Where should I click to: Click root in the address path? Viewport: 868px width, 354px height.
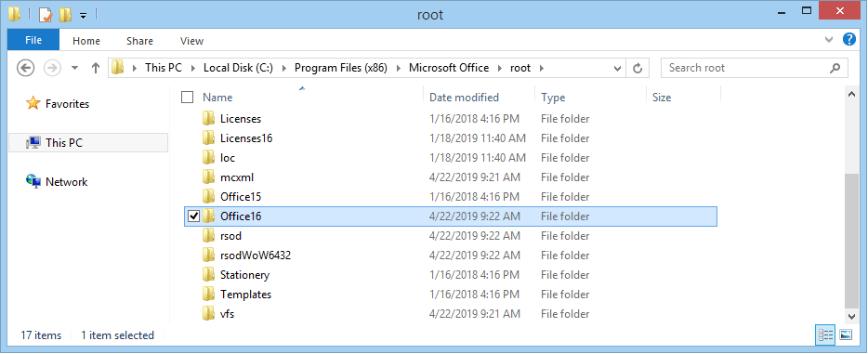[x=520, y=68]
